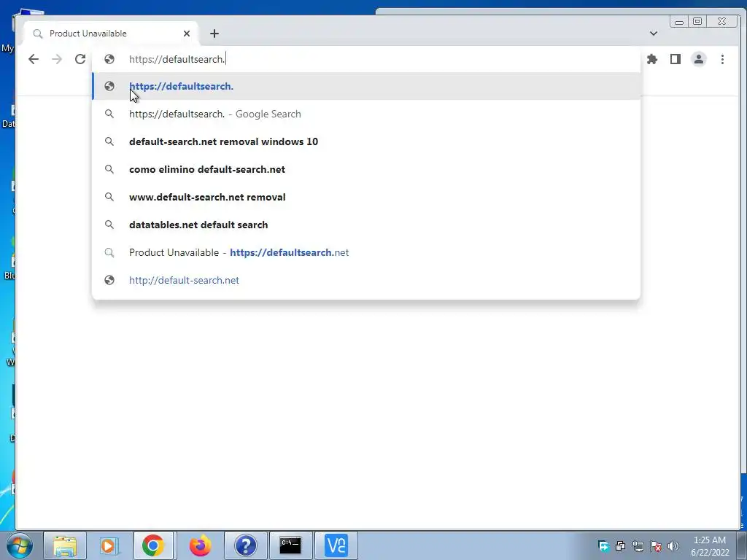This screenshot has height=560, width=747.
Task: Open the clock showing 1:25 AM
Action: point(711,546)
